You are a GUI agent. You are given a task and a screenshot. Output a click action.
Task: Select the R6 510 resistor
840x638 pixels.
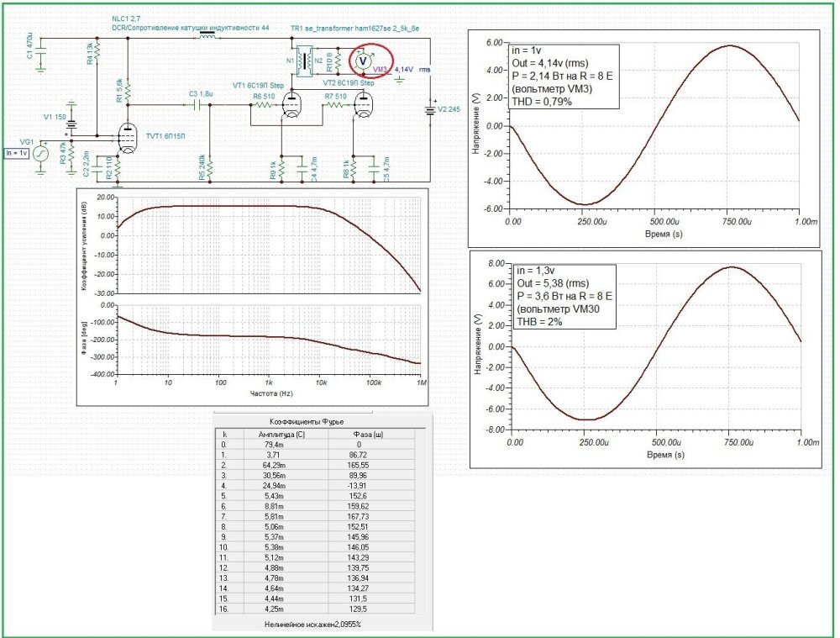coord(262,106)
